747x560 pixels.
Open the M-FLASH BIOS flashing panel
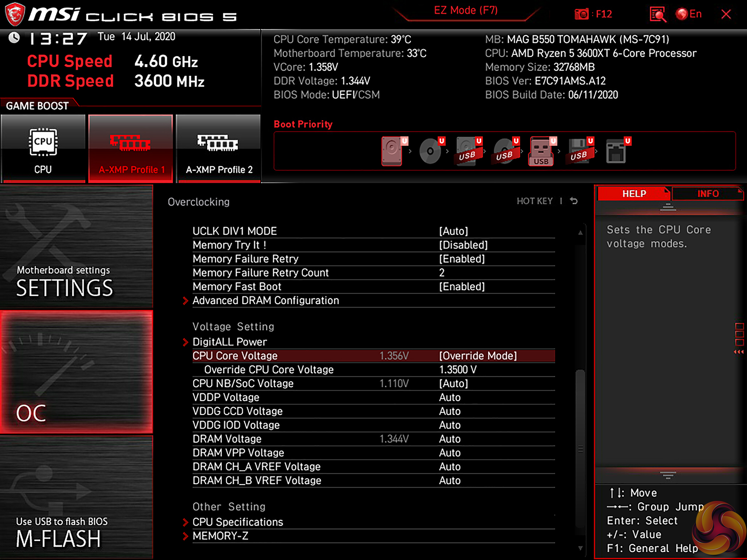pyautogui.click(x=76, y=497)
